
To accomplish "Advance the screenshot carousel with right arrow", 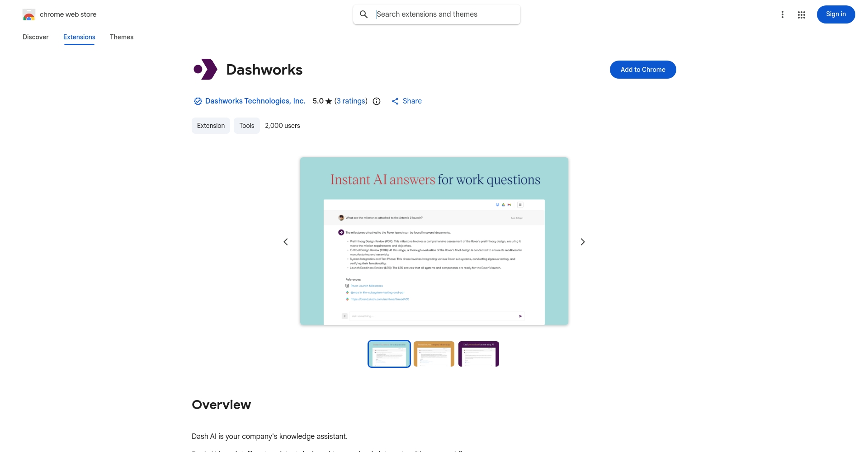I will [x=582, y=241].
